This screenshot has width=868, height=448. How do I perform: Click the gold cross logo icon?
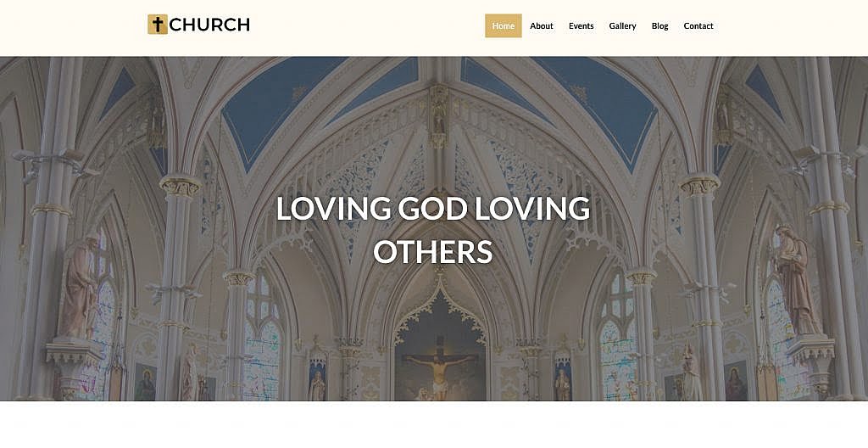tap(158, 25)
